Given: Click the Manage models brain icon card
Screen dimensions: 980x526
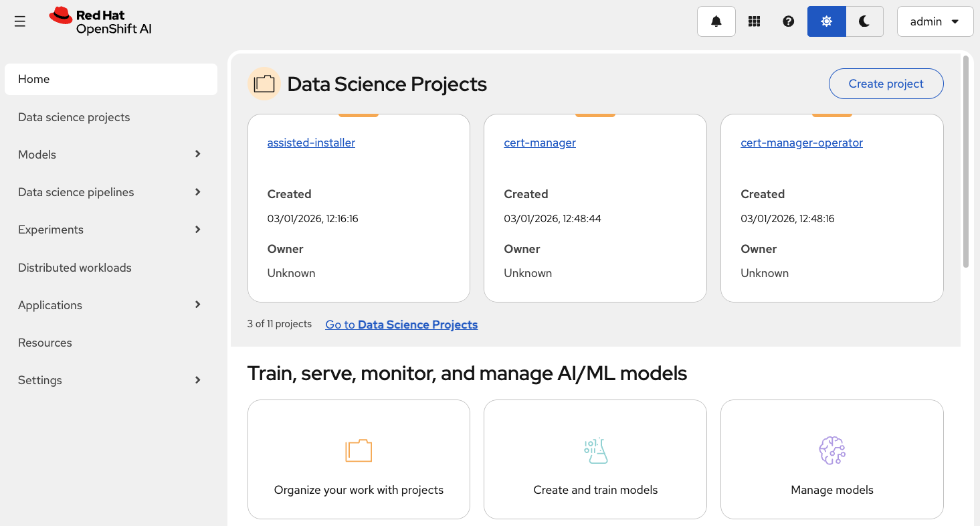Looking at the screenshot, I should (831, 460).
